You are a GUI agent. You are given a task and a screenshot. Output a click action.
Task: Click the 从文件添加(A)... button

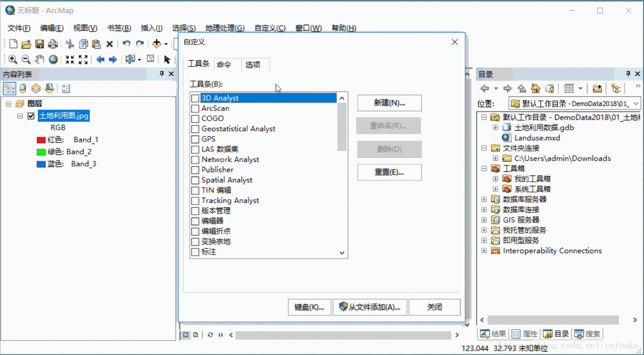point(370,307)
